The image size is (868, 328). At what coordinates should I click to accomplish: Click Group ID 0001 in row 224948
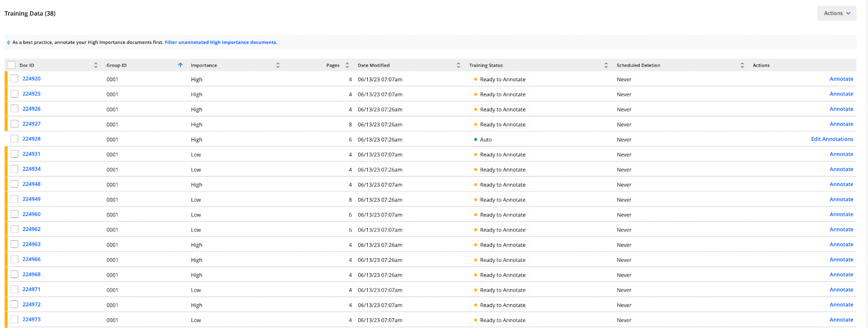pos(112,185)
